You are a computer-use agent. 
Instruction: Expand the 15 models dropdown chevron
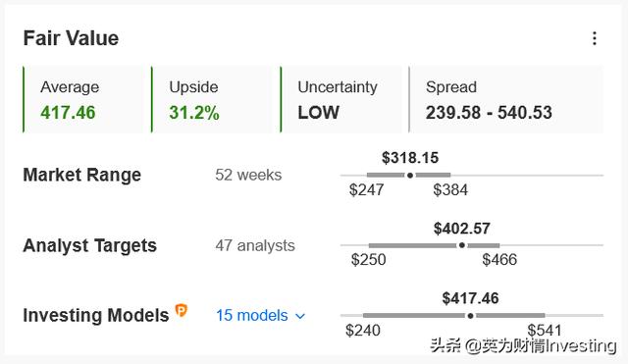[x=300, y=316]
